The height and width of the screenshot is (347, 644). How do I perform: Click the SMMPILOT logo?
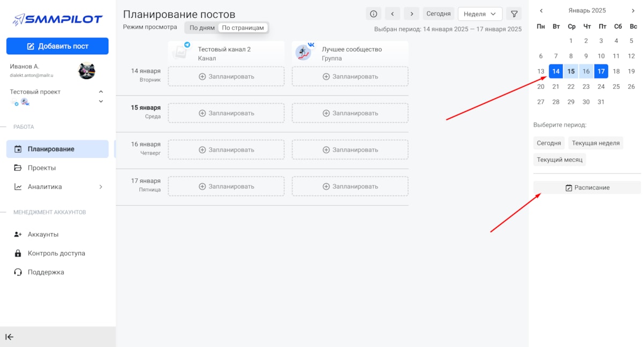tap(57, 19)
